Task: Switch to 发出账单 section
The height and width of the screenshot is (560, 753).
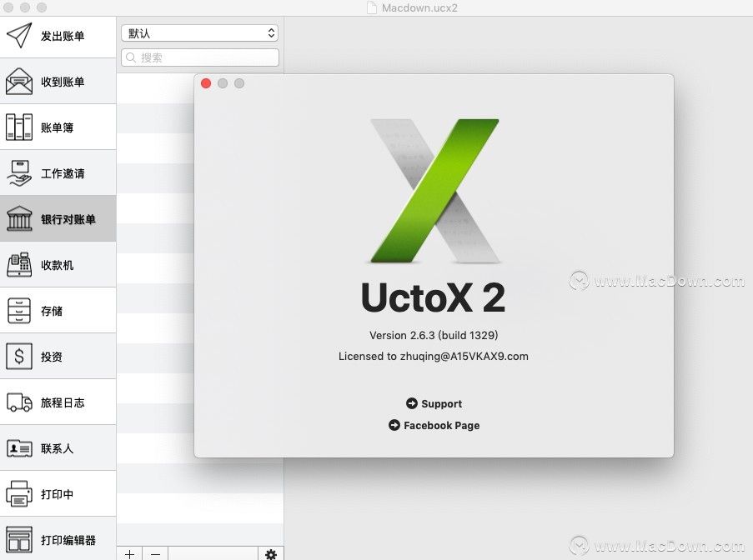Action: point(58,37)
